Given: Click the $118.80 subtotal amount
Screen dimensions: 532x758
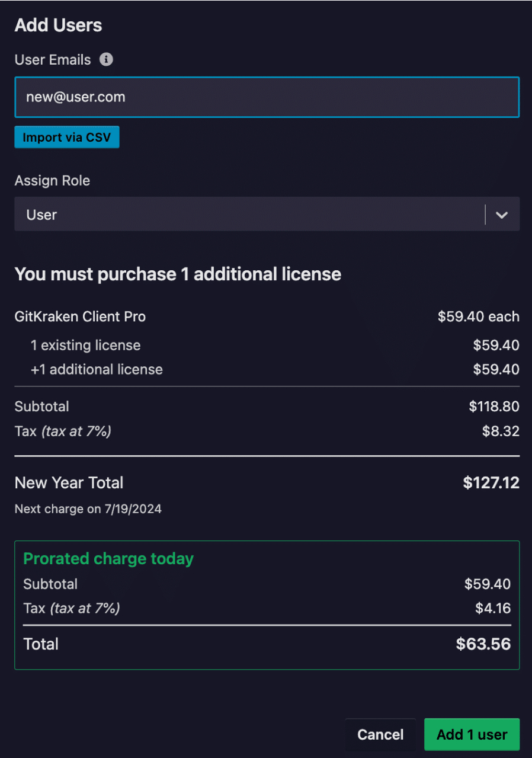Looking at the screenshot, I should click(x=493, y=407).
